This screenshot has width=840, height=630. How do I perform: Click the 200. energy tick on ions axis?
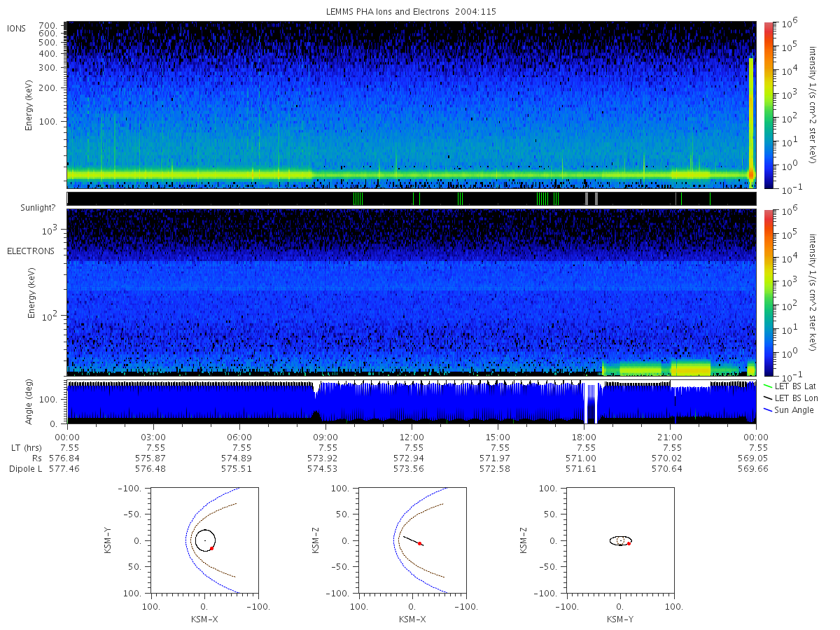coord(48,88)
